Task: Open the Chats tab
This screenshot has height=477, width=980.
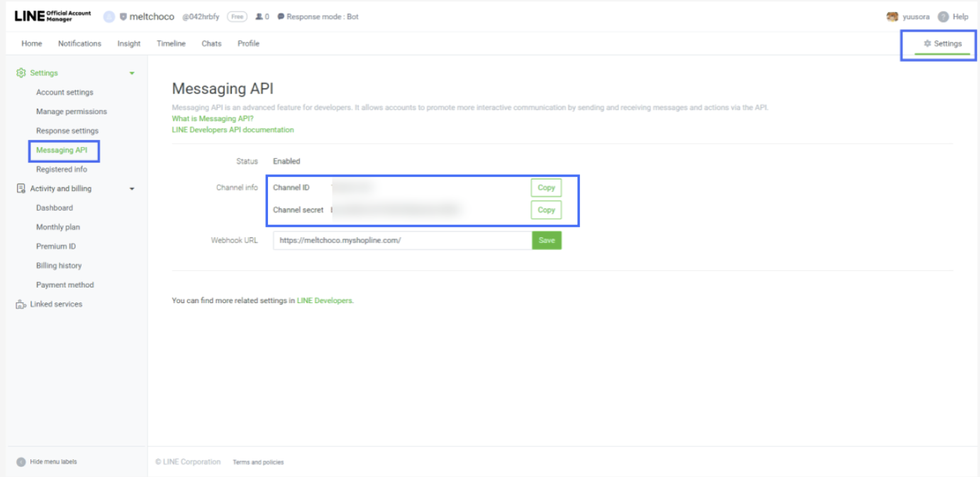Action: [211, 43]
